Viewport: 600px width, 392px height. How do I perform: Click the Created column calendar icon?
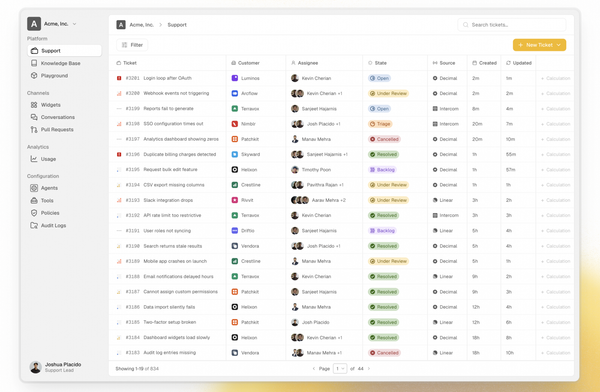474,63
